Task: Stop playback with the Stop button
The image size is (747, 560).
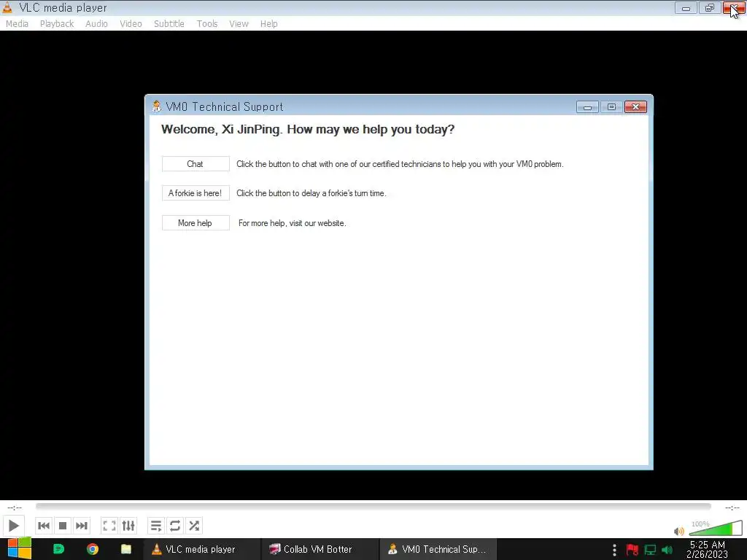Action: 63,526
